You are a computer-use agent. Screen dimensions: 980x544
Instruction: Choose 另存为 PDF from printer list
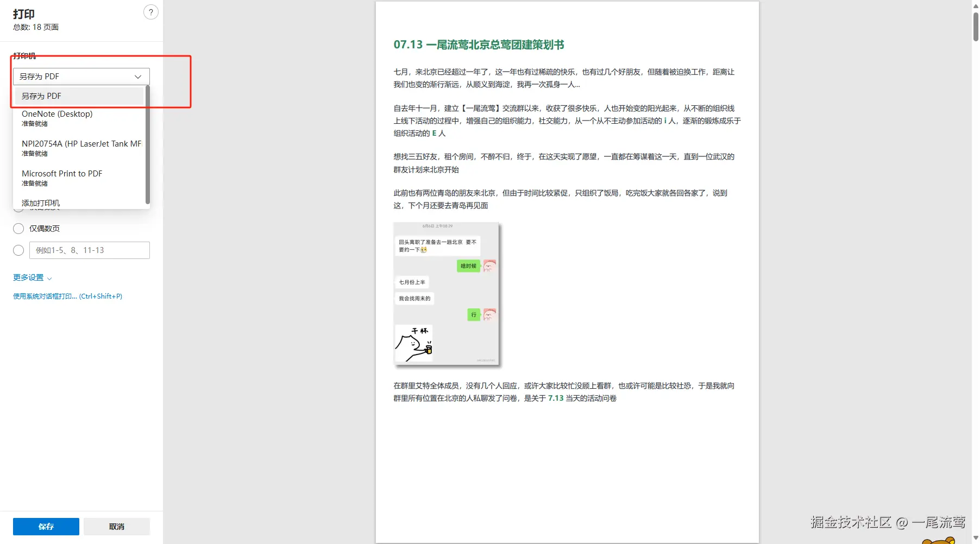[x=79, y=96]
